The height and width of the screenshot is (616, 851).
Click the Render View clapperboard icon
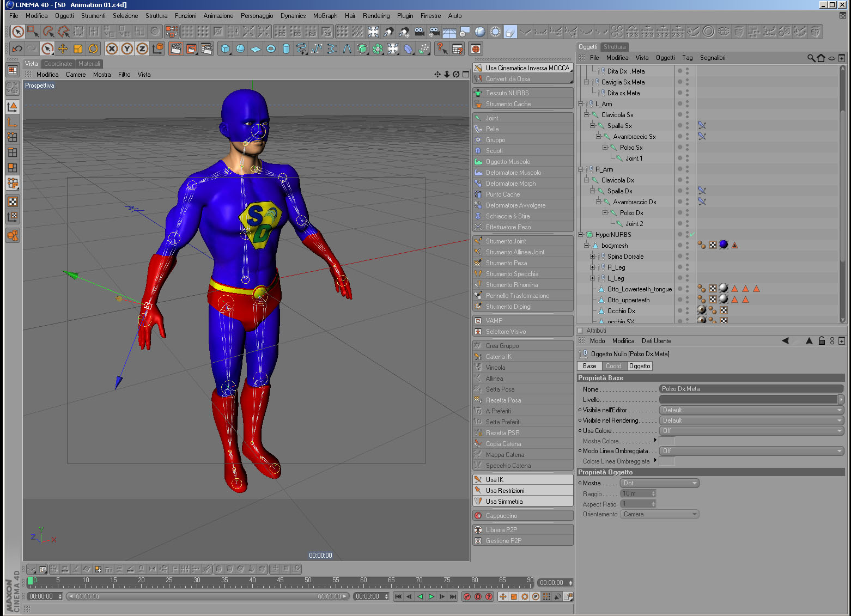175,49
